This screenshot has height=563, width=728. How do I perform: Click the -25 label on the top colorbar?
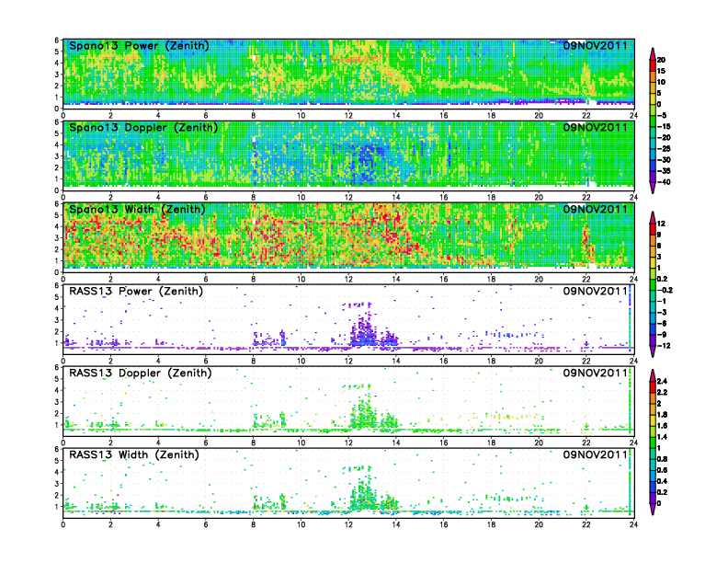[x=664, y=149]
